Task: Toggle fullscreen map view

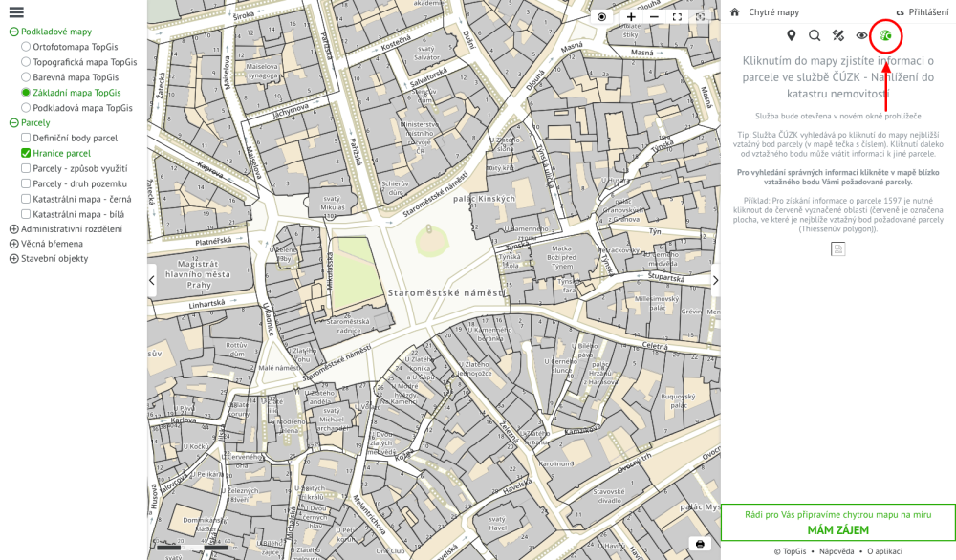Action: [677, 17]
